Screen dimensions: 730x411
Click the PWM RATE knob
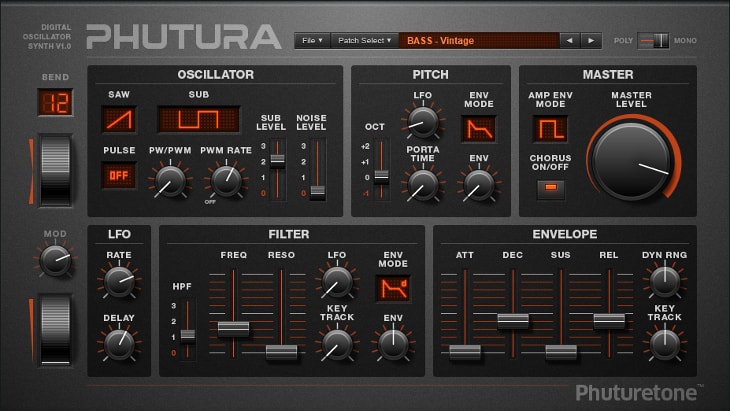(226, 181)
